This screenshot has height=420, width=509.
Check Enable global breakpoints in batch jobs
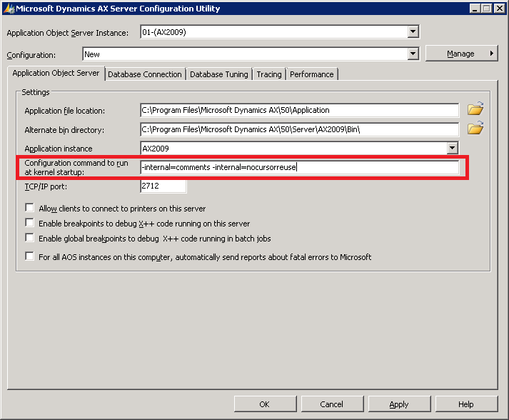pos(29,237)
